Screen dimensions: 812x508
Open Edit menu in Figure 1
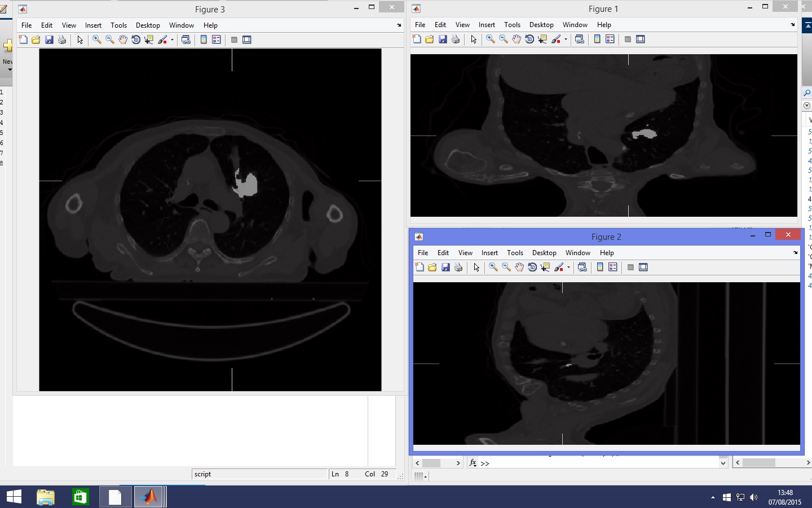pos(440,25)
